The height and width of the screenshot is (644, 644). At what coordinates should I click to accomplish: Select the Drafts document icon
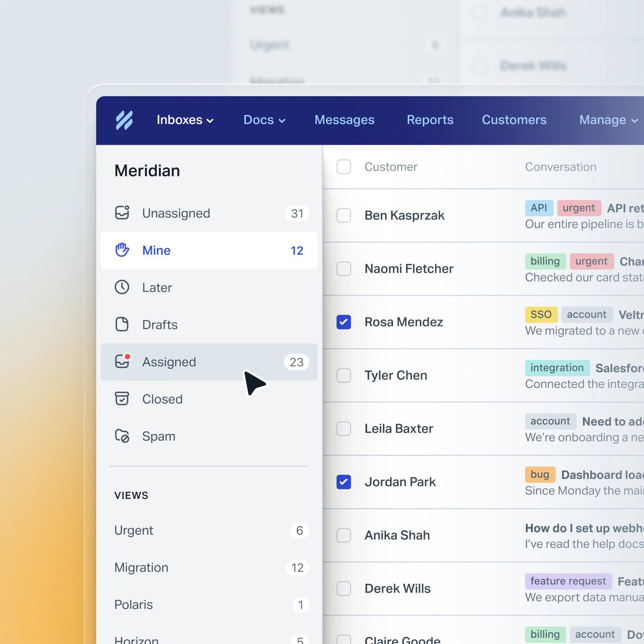122,325
